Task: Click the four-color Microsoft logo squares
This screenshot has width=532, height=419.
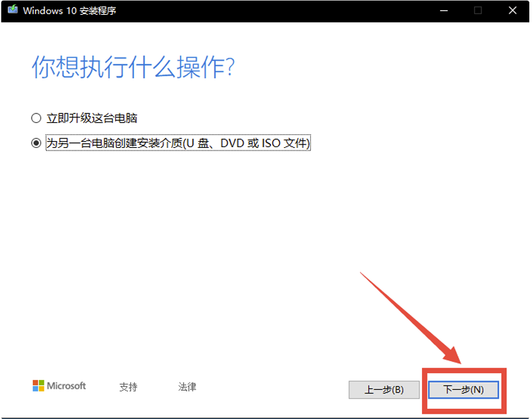Action: point(38,386)
